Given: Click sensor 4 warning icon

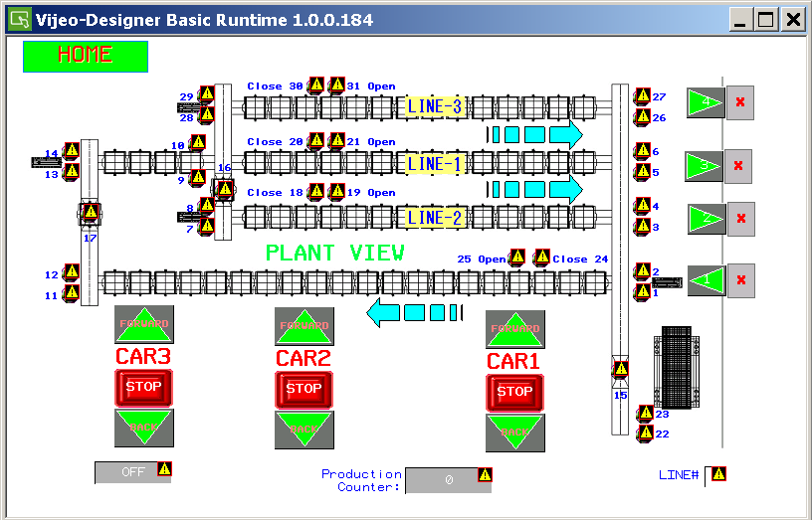Looking at the screenshot, I should click(x=643, y=206).
